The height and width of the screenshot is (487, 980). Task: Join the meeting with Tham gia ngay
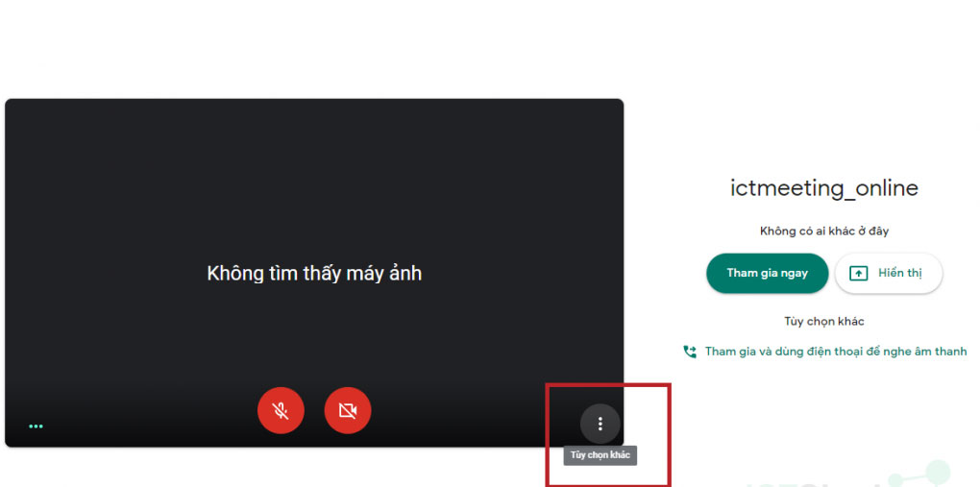point(767,273)
